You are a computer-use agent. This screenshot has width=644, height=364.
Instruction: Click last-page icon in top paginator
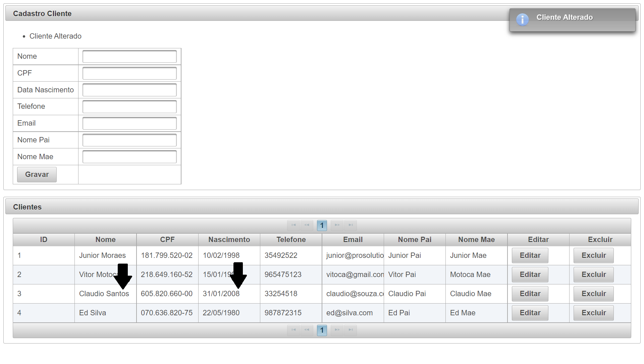pos(351,225)
